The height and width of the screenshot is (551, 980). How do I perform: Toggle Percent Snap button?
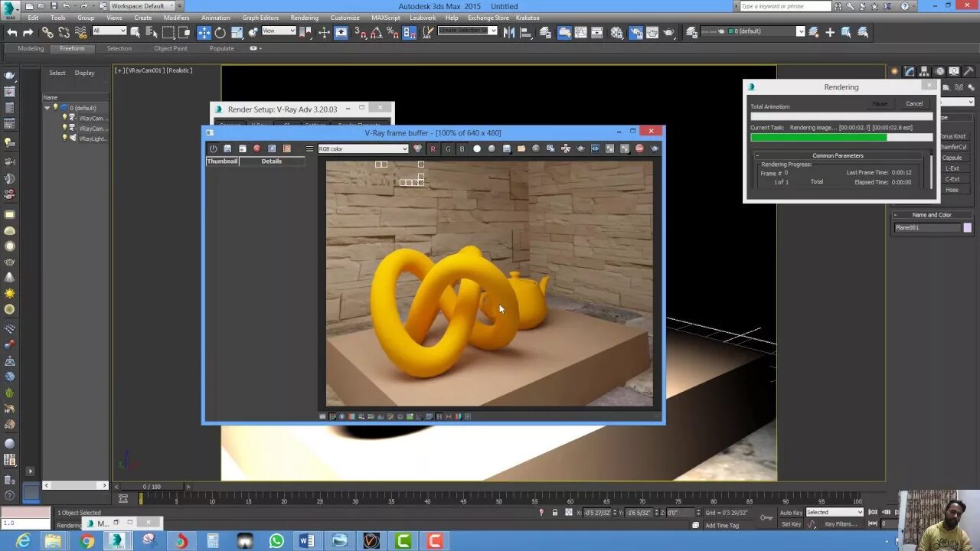(x=392, y=32)
